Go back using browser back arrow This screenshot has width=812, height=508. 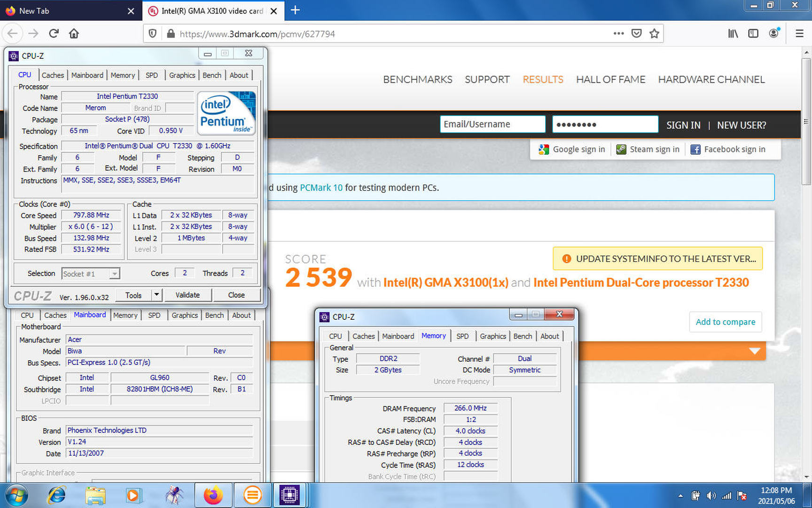[x=13, y=33]
